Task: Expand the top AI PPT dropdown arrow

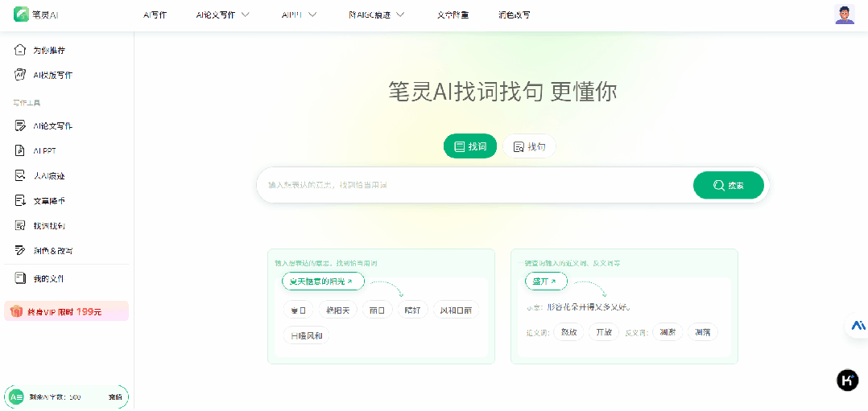Action: point(312,15)
